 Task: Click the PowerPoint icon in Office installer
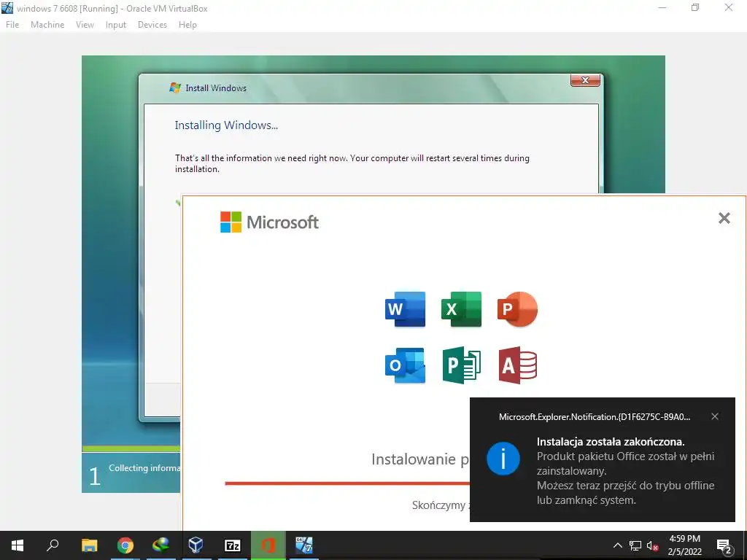coord(517,309)
